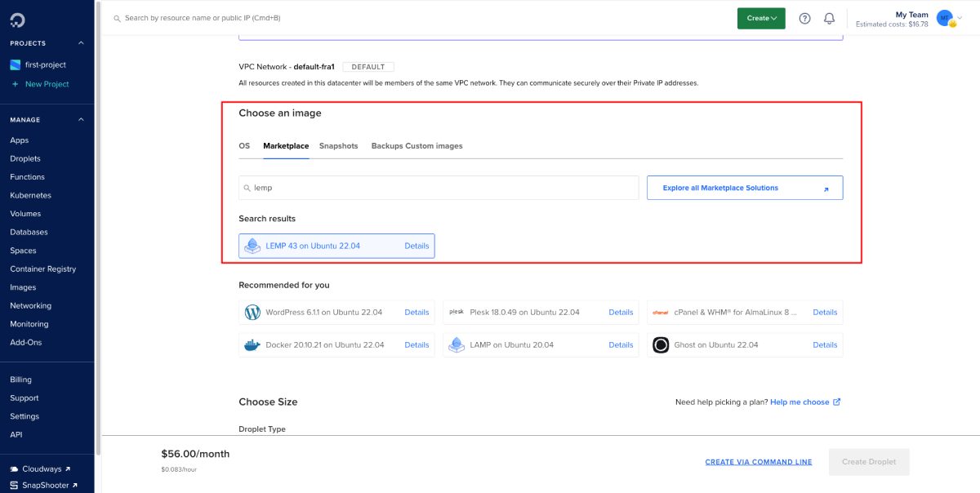Select the Docker whale icon

pos(252,344)
